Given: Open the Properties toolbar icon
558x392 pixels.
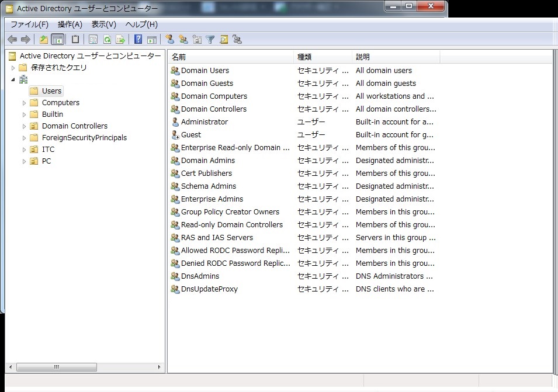Looking at the screenshot, I should click(93, 40).
